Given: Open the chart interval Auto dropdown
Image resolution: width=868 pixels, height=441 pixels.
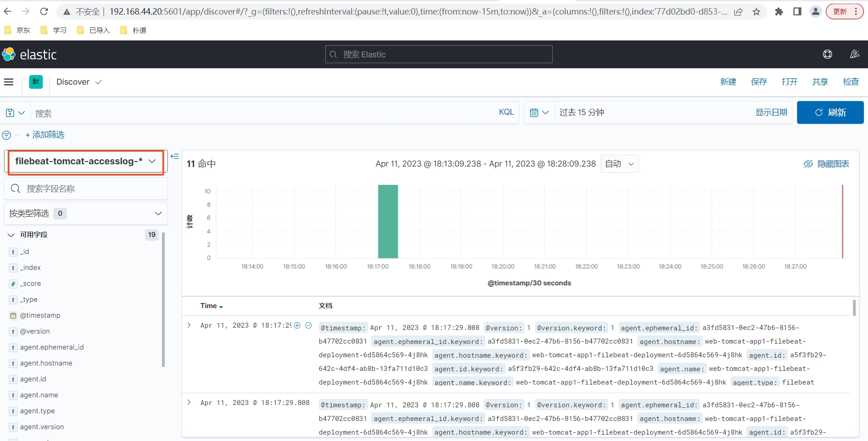Looking at the screenshot, I should [620, 164].
